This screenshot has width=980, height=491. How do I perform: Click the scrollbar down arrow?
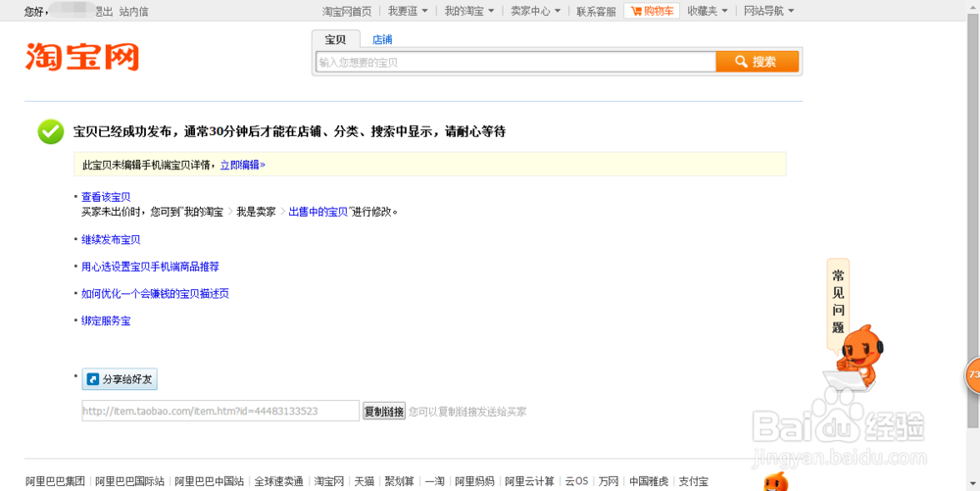(974, 485)
